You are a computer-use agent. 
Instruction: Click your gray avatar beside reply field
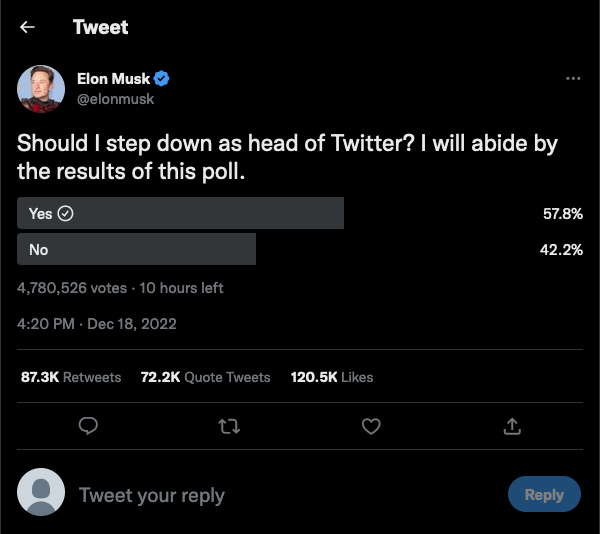coord(41,492)
